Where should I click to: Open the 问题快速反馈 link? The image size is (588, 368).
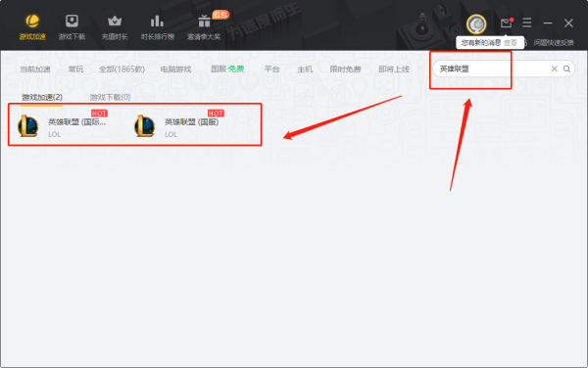point(554,43)
